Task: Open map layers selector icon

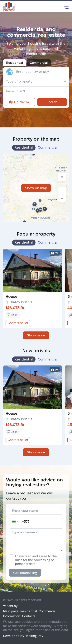Action: [x=62, y=177]
